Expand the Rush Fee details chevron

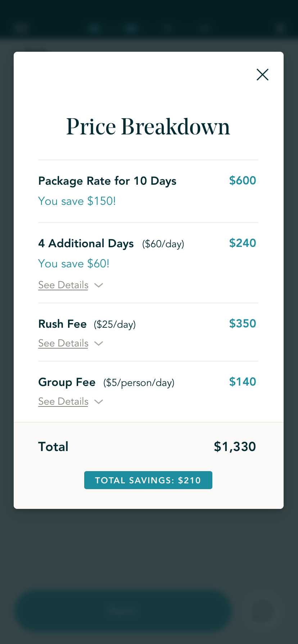pos(99,344)
